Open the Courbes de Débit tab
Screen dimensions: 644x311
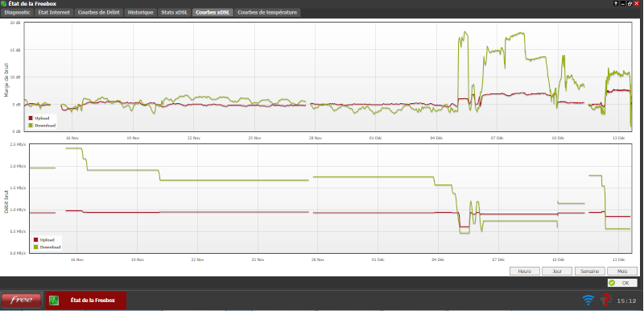[x=98, y=12]
